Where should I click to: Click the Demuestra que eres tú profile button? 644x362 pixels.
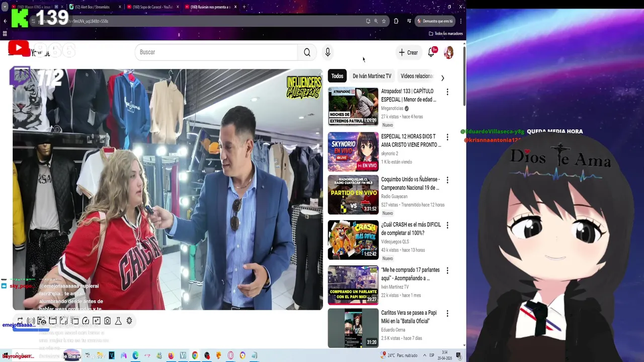point(435,21)
